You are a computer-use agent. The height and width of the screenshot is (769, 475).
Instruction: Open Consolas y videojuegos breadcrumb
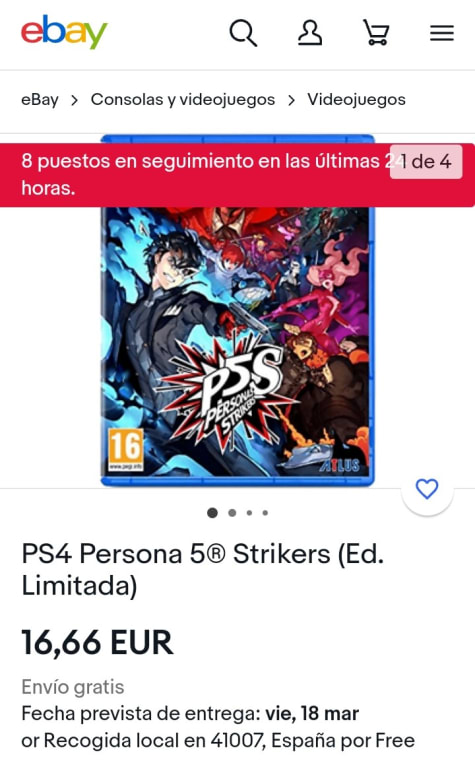point(183,100)
